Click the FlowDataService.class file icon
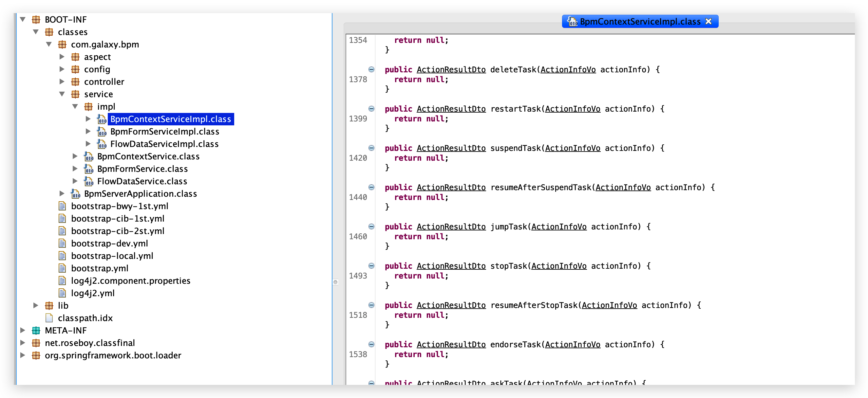This screenshot has height=398, width=868. (89, 182)
